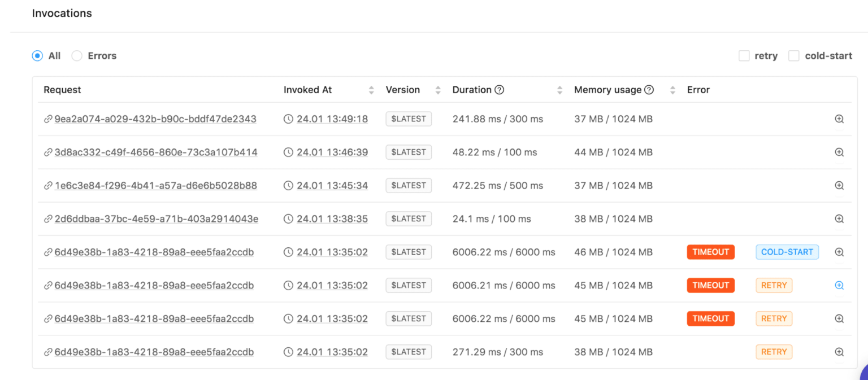
Task: Open the magnifier on the last RETRY row
Action: (839, 352)
